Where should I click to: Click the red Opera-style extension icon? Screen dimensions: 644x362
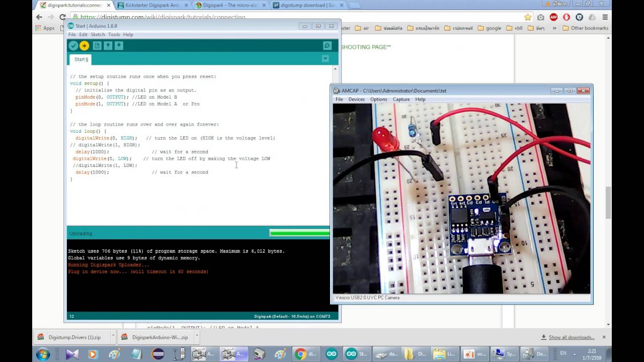click(567, 17)
